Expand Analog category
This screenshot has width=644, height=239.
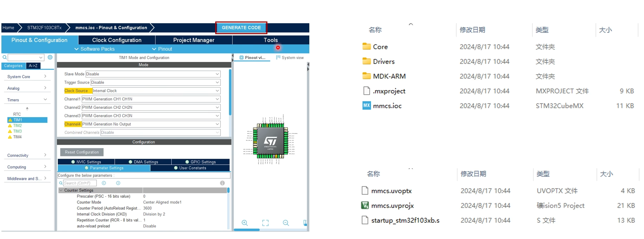[x=27, y=88]
